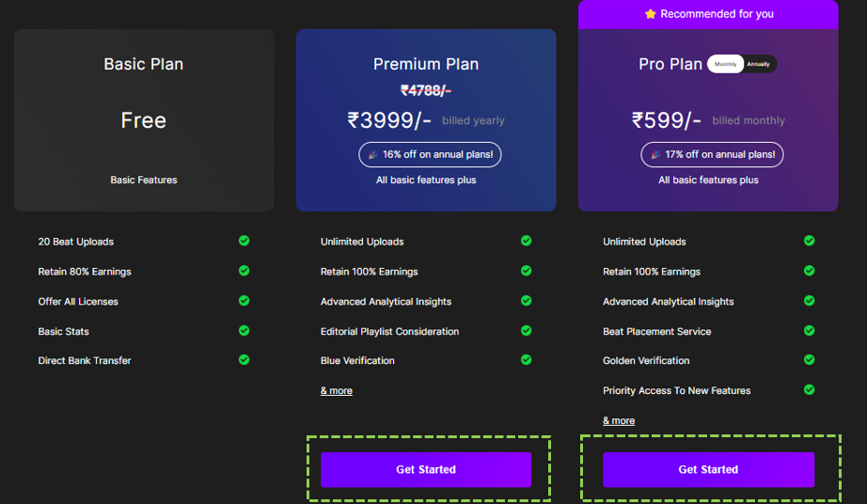Screen dimensions: 867x504
Task: Click the check icon for Blue Verification
Action: [x=527, y=360]
